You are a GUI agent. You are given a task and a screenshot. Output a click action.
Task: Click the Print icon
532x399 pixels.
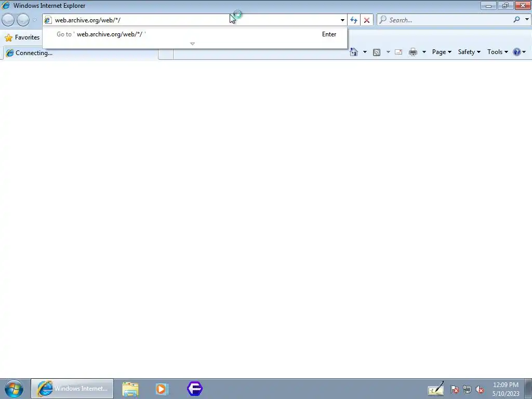413,52
